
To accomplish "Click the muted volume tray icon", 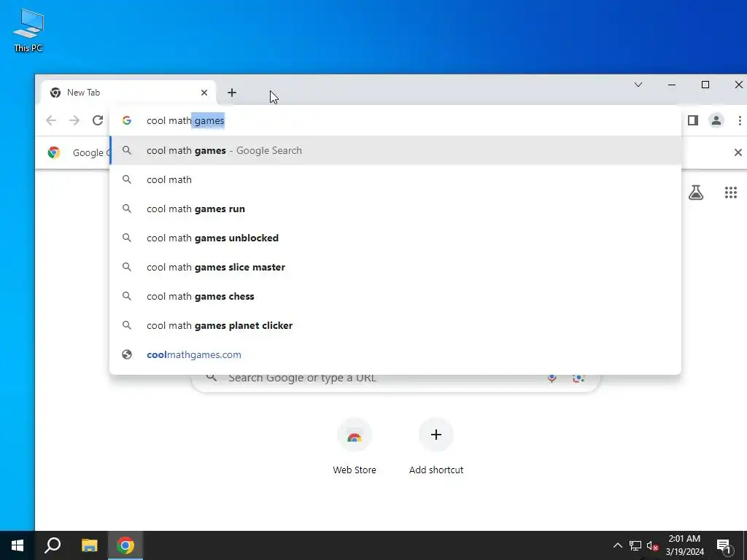I will click(652, 545).
